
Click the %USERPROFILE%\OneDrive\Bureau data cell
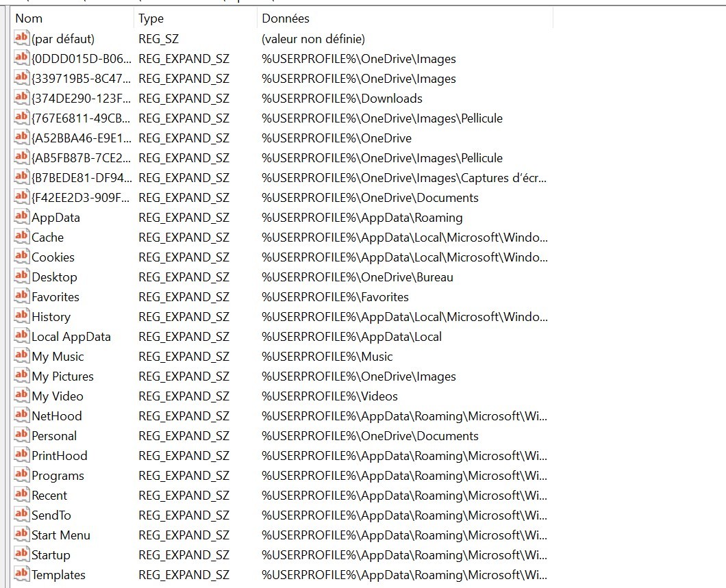tap(358, 277)
